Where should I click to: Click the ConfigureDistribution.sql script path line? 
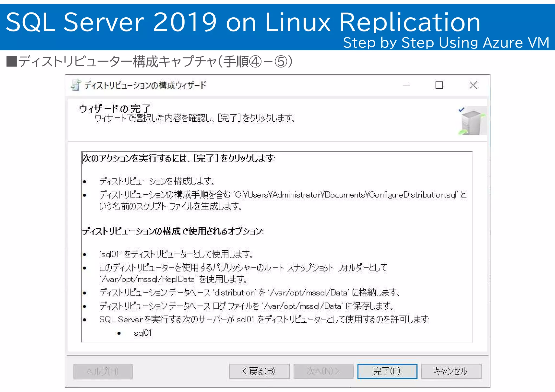coord(283,195)
